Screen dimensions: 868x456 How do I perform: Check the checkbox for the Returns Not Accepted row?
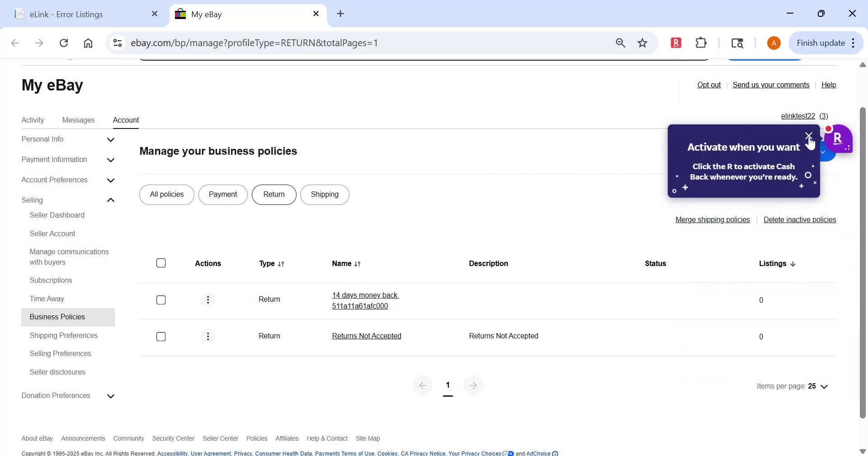pos(161,336)
